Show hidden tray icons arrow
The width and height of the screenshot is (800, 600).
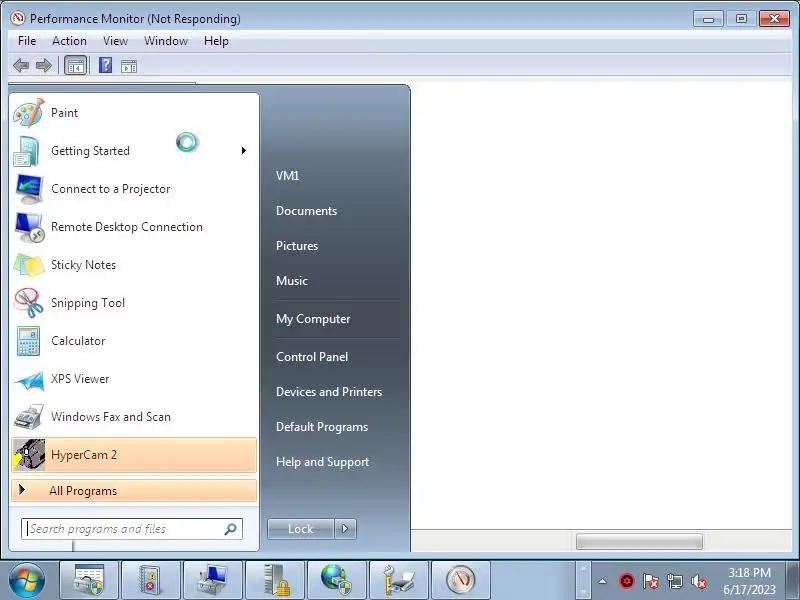[x=603, y=581]
